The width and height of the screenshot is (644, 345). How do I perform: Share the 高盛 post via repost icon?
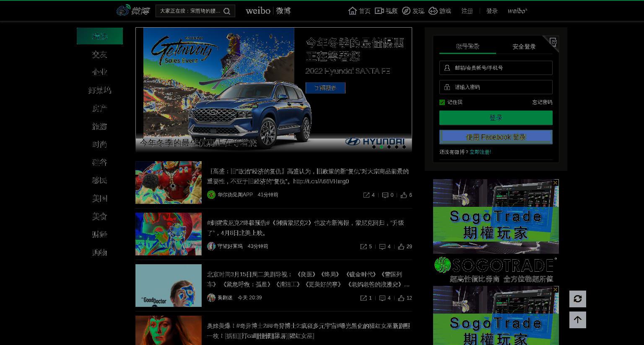(x=366, y=195)
